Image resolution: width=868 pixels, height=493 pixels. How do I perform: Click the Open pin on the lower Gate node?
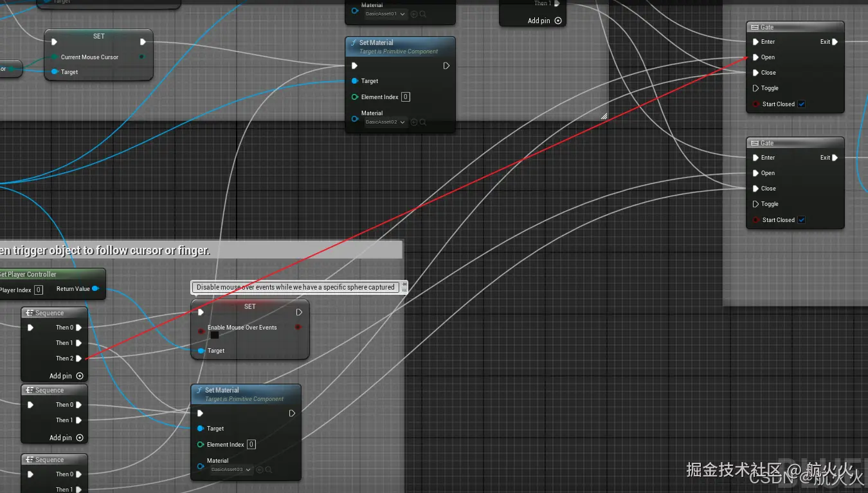(x=755, y=173)
